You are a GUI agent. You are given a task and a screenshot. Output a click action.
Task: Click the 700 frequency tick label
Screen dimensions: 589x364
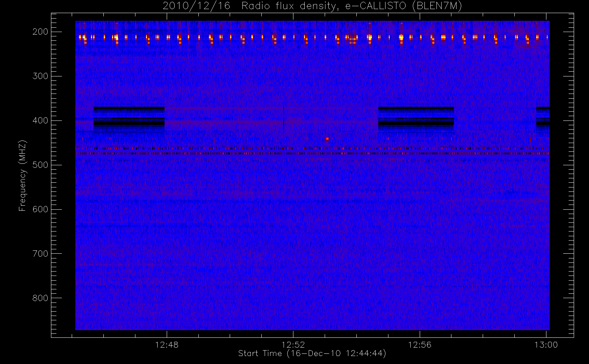click(x=40, y=254)
